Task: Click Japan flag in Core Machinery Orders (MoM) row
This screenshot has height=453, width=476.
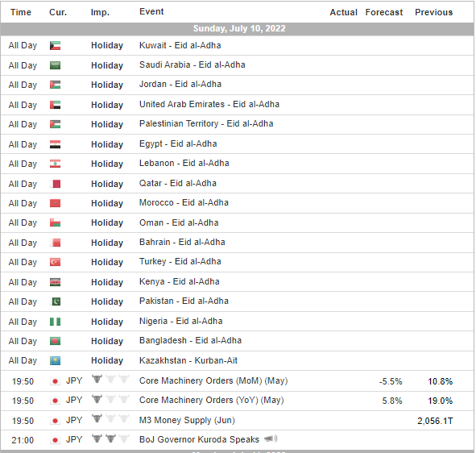Action: tap(56, 381)
